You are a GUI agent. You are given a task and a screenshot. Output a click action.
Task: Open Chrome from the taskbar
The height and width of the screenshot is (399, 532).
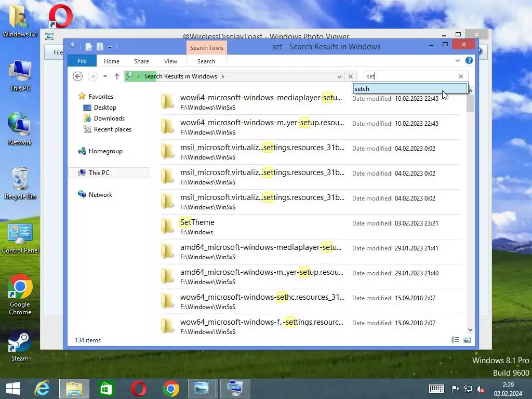(170, 389)
